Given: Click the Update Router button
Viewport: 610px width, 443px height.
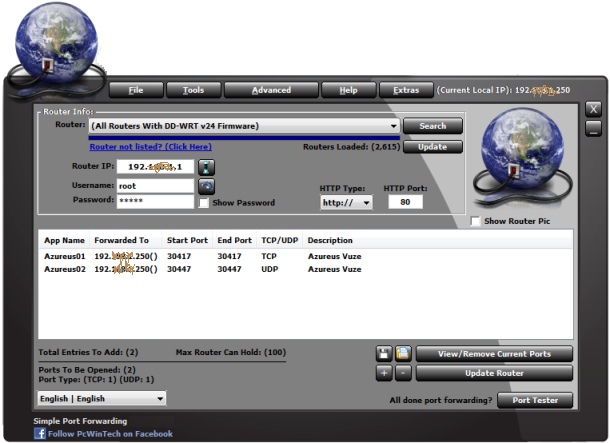Looking at the screenshot, I should point(495,373).
